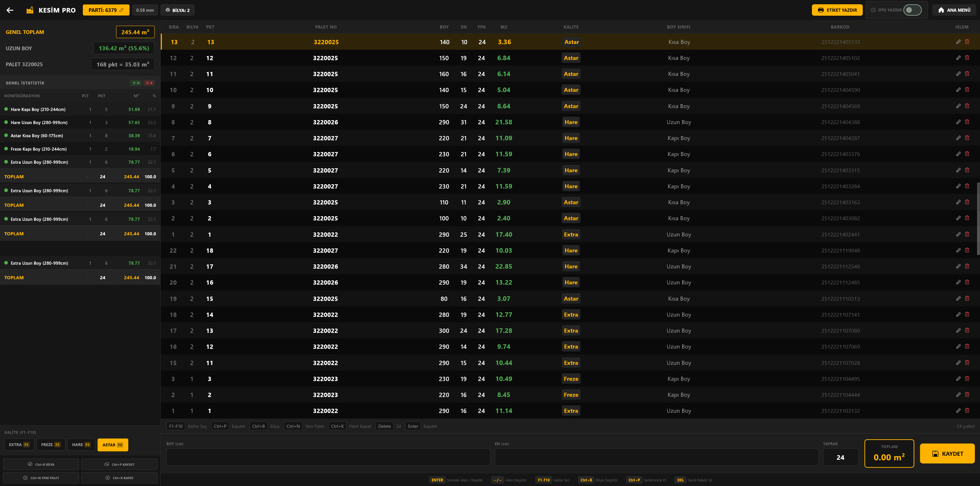Click the table's vertical scrollbar
This screenshot has height=486, width=980.
[x=978, y=219]
